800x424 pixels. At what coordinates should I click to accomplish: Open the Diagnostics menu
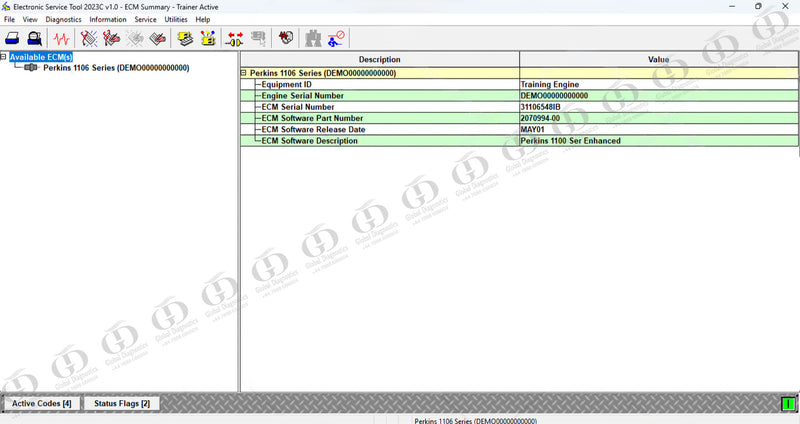[63, 19]
